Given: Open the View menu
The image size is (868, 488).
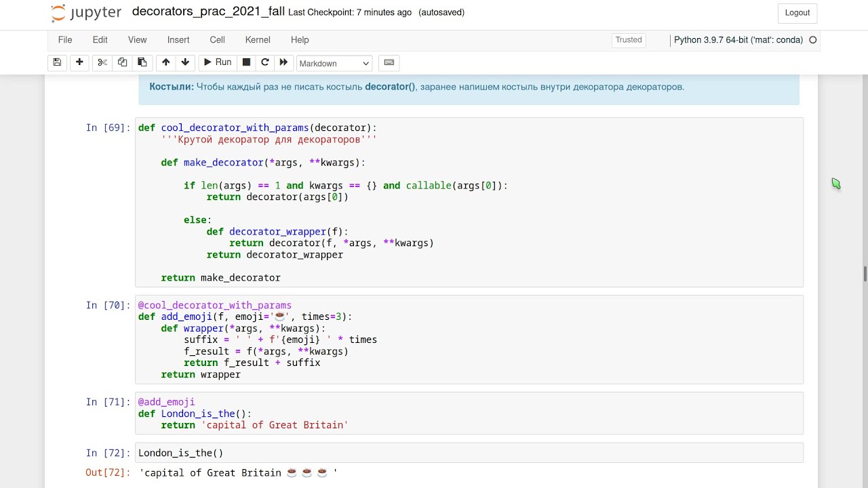Looking at the screenshot, I should 138,40.
